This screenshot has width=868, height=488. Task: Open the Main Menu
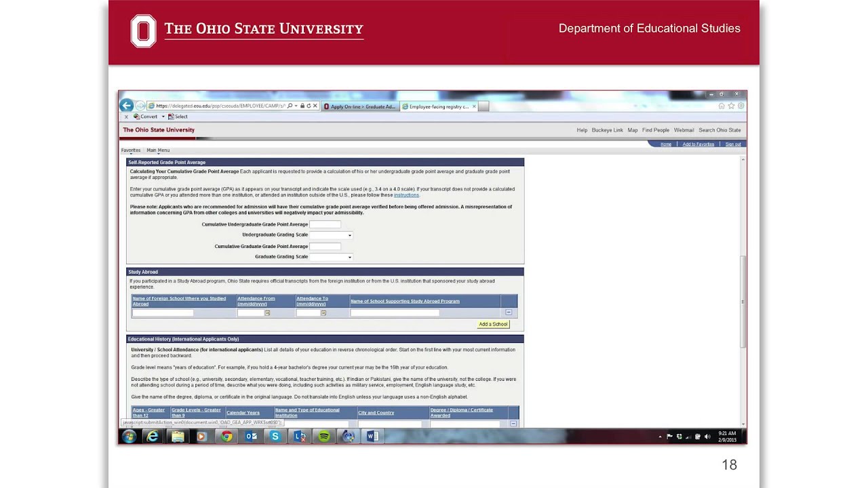coord(158,150)
